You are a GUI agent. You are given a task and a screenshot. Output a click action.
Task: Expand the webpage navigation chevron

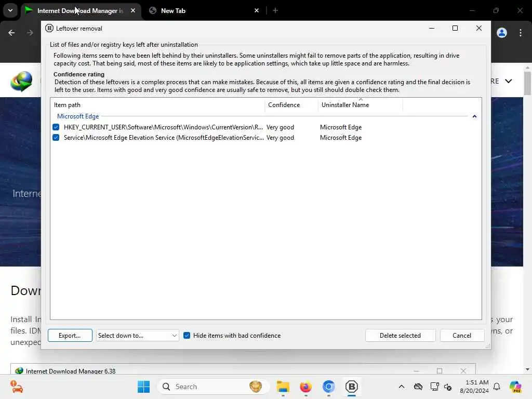(508, 81)
